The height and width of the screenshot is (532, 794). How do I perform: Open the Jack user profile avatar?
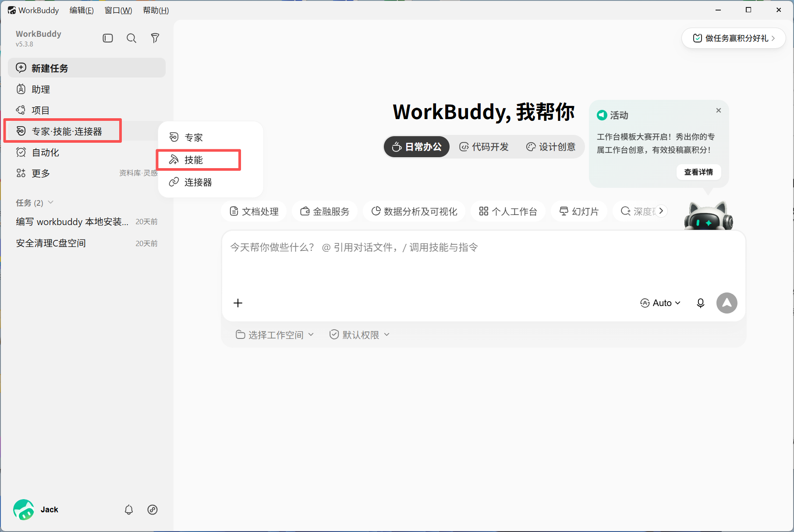[24, 510]
